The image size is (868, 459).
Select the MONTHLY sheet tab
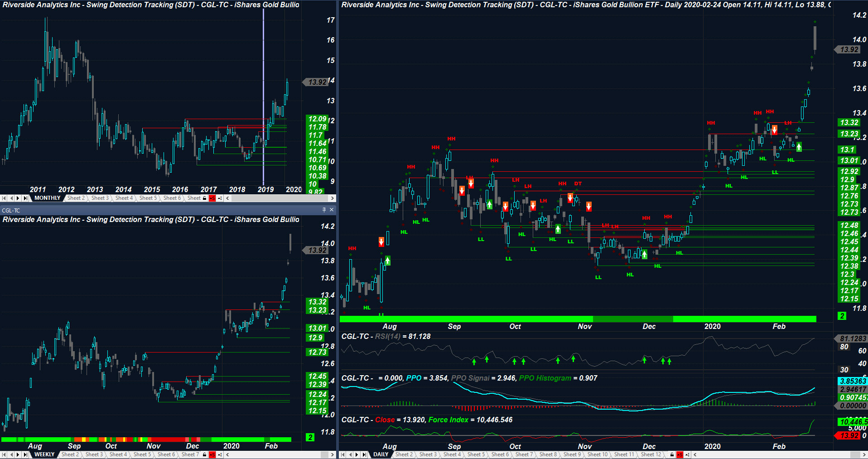coord(47,198)
